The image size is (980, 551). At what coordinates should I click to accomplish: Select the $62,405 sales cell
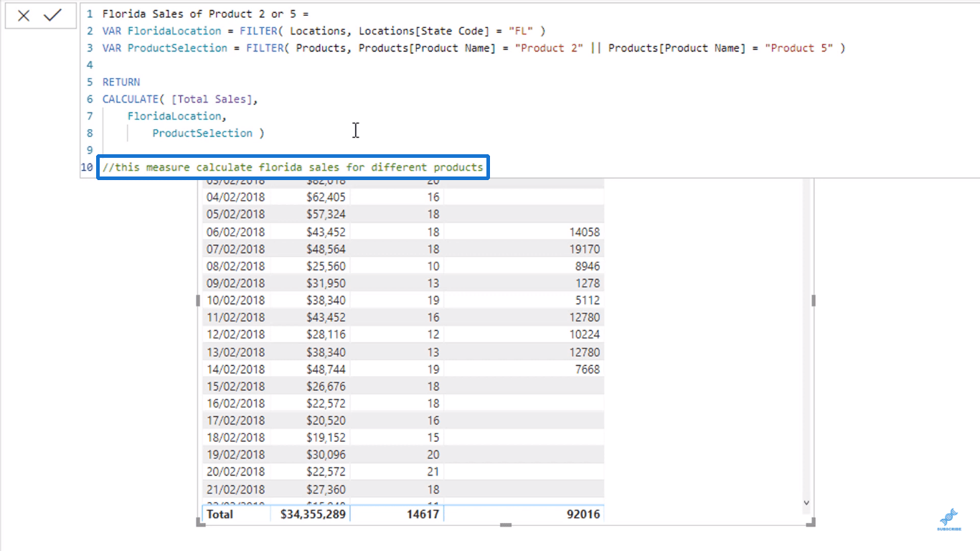coord(326,197)
